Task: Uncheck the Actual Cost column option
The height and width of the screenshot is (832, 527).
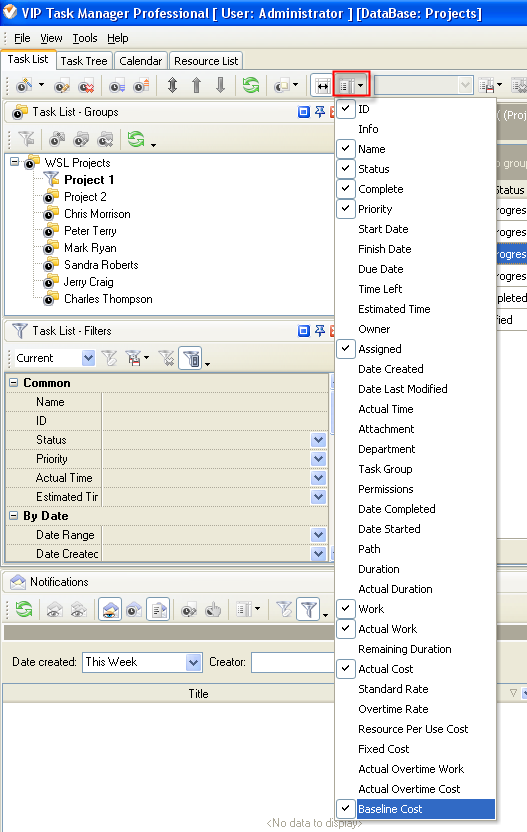Action: pyautogui.click(x=345, y=669)
